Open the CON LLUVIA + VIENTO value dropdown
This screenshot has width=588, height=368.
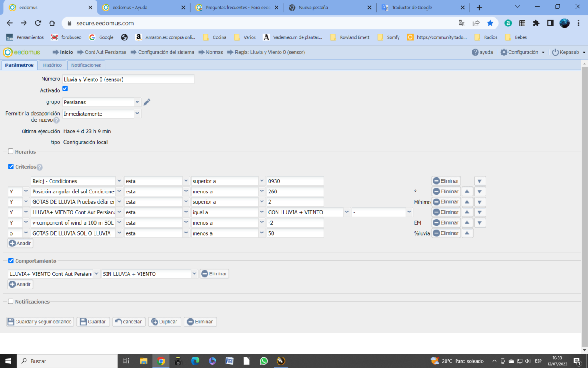(347, 212)
